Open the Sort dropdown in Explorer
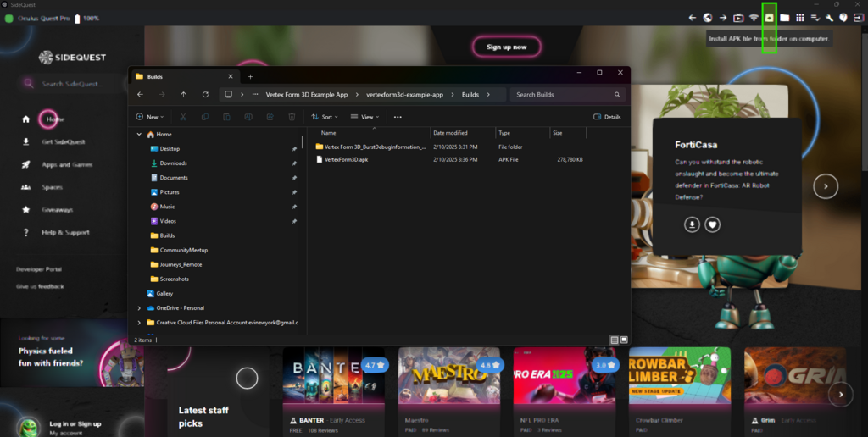This screenshot has height=437, width=868. [325, 117]
